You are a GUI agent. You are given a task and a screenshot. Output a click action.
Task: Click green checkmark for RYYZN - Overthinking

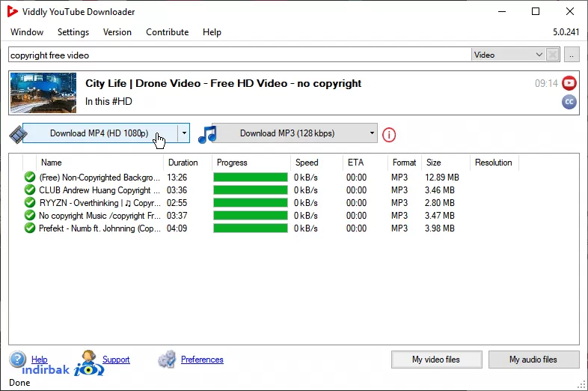[x=30, y=202]
